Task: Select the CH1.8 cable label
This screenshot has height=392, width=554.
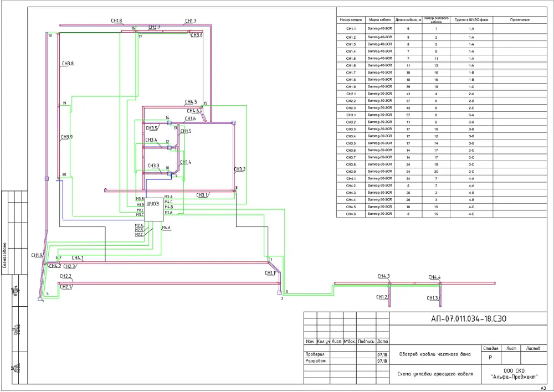Action: coord(116,21)
